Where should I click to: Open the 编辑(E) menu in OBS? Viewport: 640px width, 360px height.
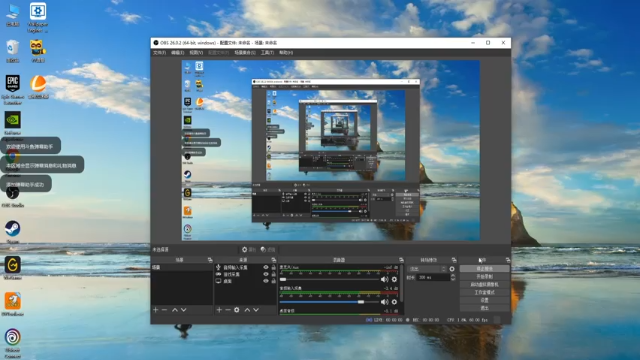[x=178, y=53]
